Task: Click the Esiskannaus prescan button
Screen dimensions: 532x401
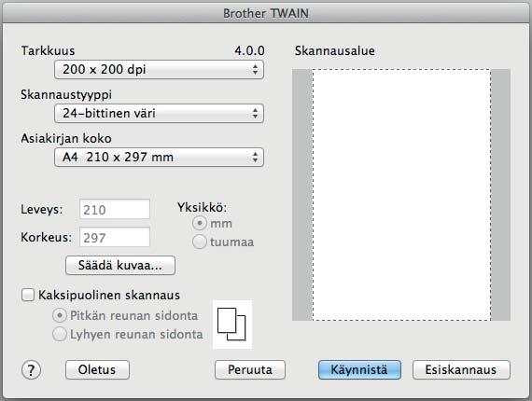Action: (461, 370)
